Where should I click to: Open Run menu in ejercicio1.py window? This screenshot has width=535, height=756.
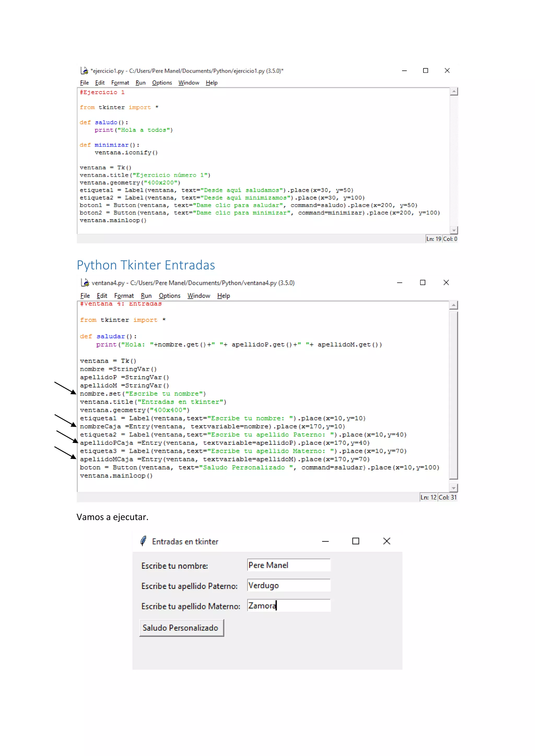click(x=140, y=83)
